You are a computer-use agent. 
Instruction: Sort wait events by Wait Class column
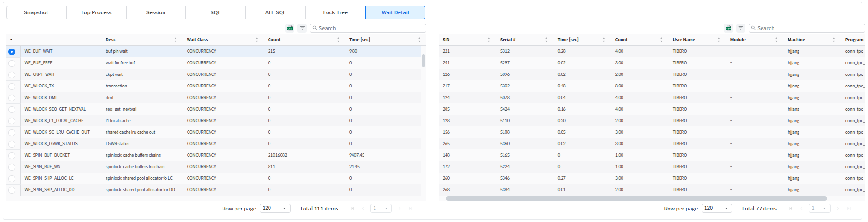tap(257, 40)
